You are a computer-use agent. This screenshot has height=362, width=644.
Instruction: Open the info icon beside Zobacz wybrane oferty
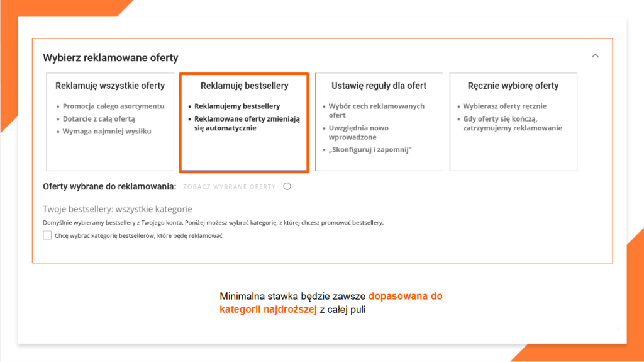click(x=287, y=186)
